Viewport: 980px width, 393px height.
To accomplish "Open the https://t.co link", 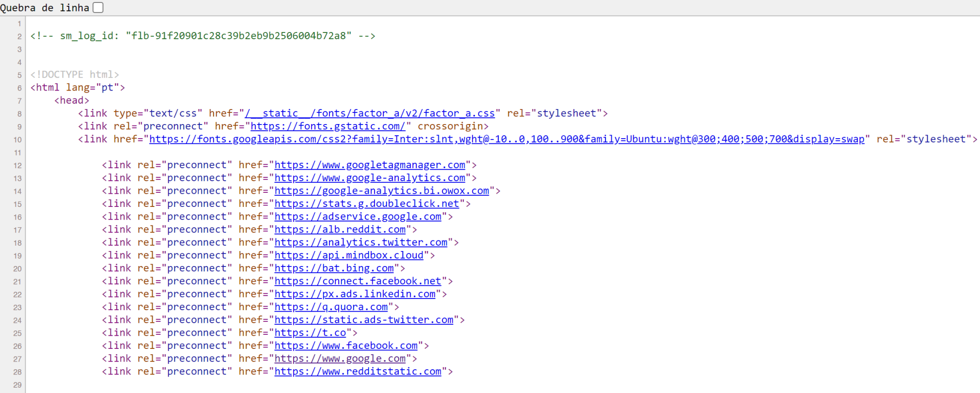I will coord(310,333).
